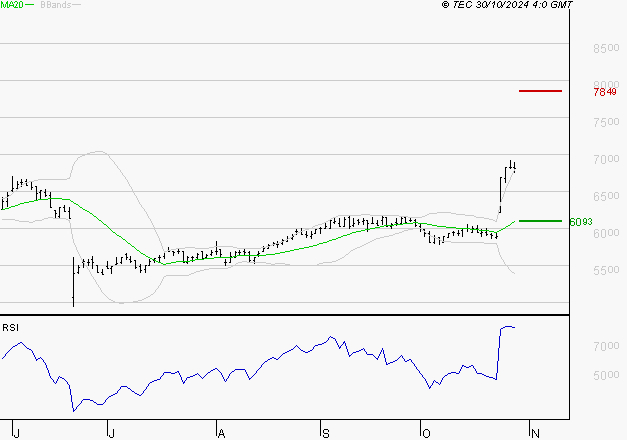Click the 6500 price axis label
627x440 pixels.
click(x=606, y=196)
